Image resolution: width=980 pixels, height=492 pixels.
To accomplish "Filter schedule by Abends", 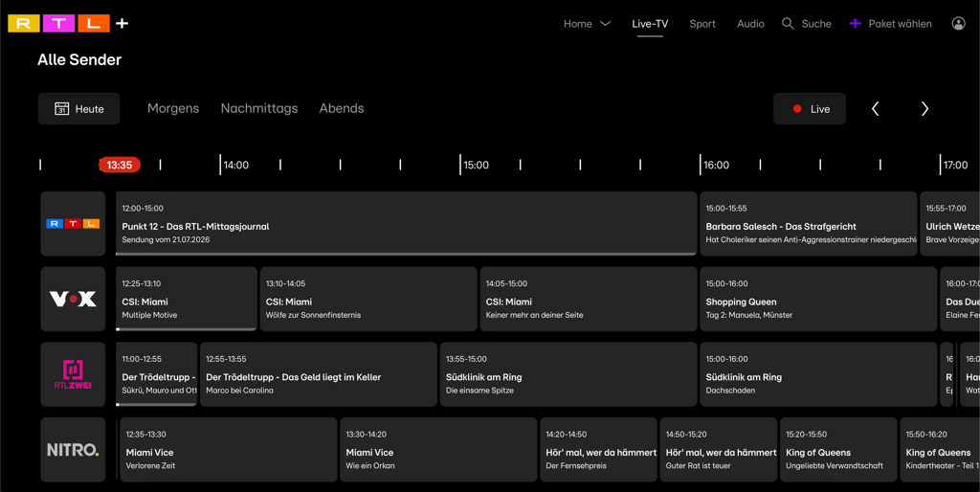I will (x=342, y=108).
